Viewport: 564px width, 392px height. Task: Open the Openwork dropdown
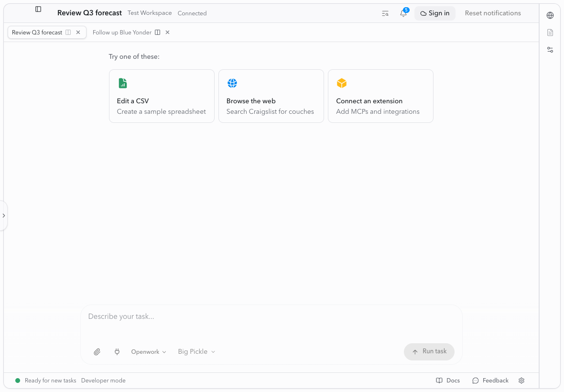(x=149, y=352)
